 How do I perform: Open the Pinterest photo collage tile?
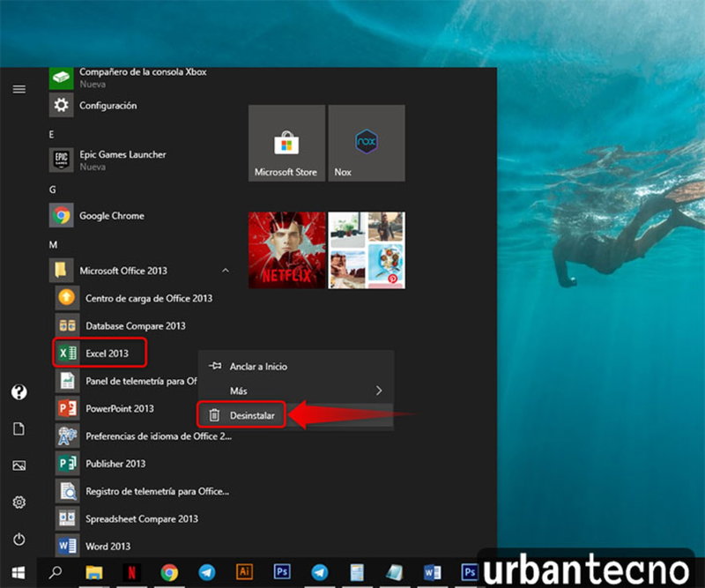click(x=367, y=250)
